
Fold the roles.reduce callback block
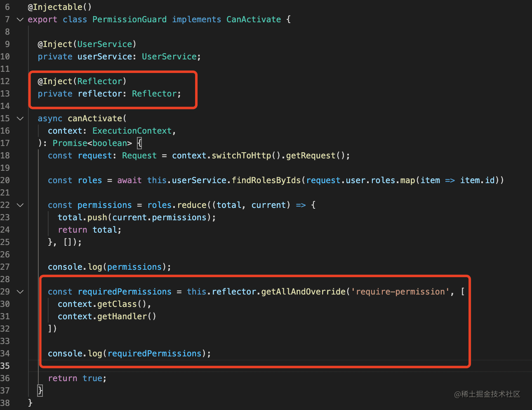[x=20, y=205]
